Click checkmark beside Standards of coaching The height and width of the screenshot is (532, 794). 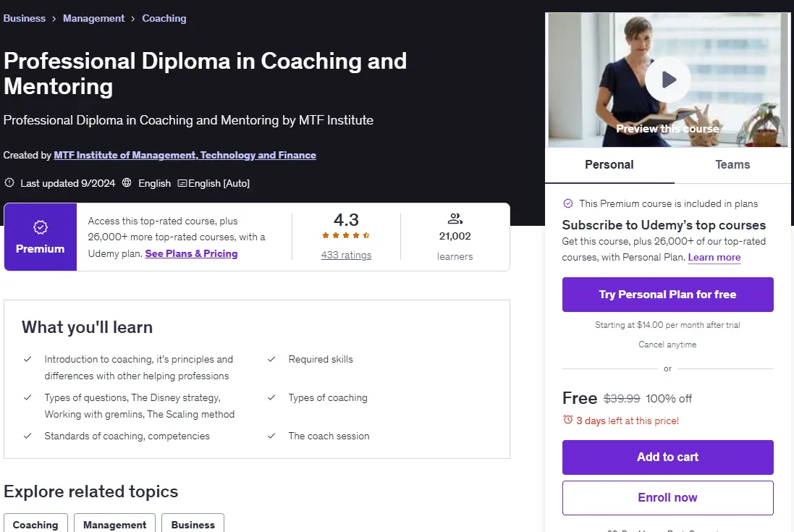coord(28,436)
